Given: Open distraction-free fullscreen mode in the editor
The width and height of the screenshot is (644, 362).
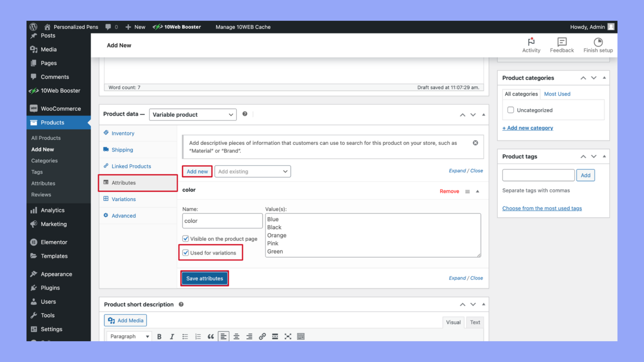Looking at the screenshot, I should [288, 336].
